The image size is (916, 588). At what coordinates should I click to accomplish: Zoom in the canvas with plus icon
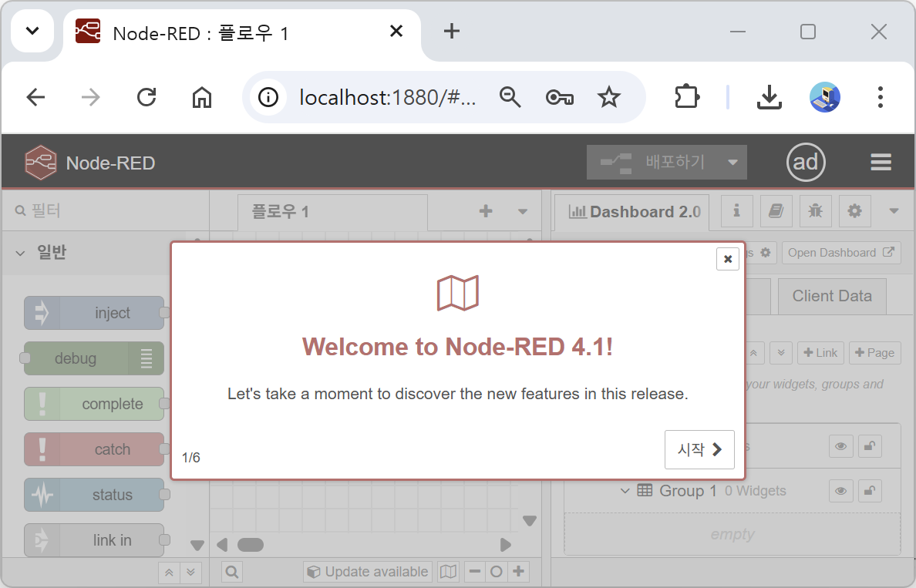pyautogui.click(x=519, y=572)
